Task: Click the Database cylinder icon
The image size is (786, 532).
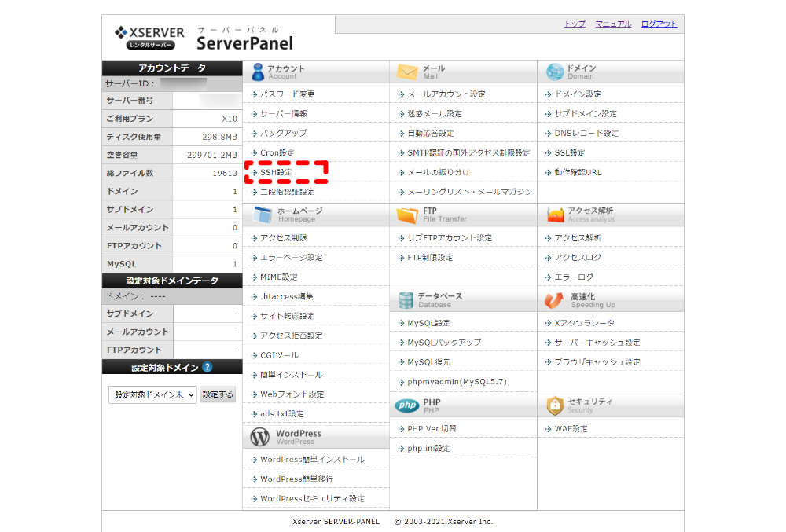Action: click(x=406, y=300)
